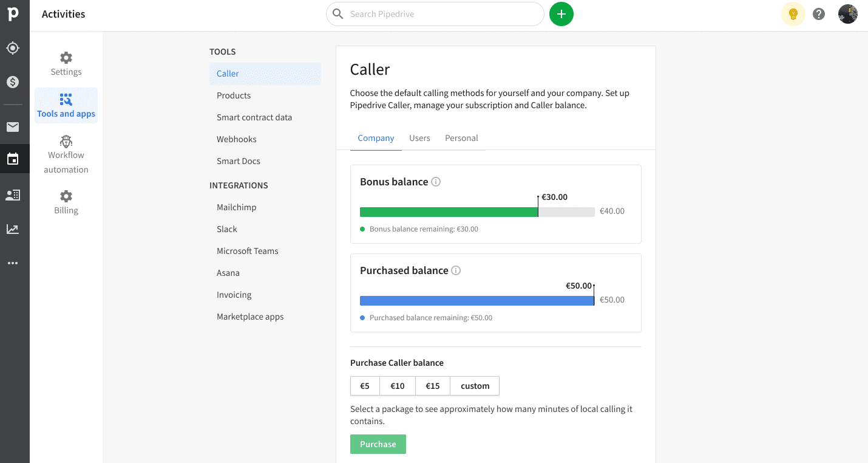The height and width of the screenshot is (463, 868).
Task: Open the lightbulb Sales Assistant icon
Action: click(x=793, y=14)
